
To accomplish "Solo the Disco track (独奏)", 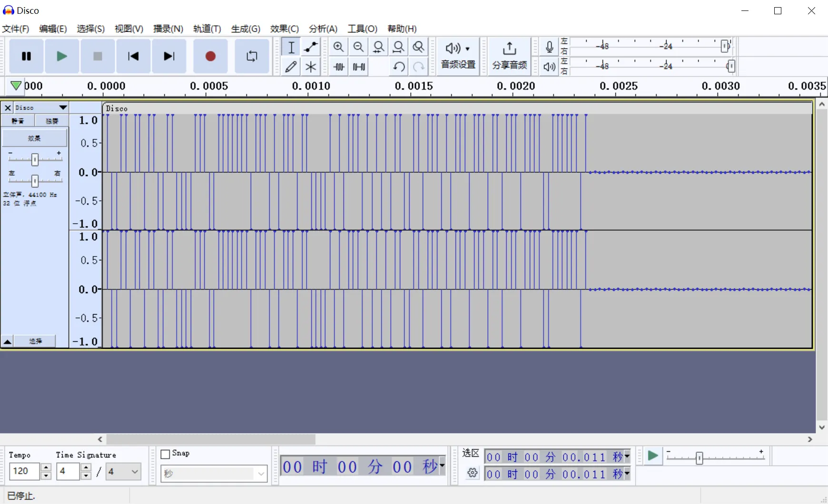I will (x=52, y=121).
